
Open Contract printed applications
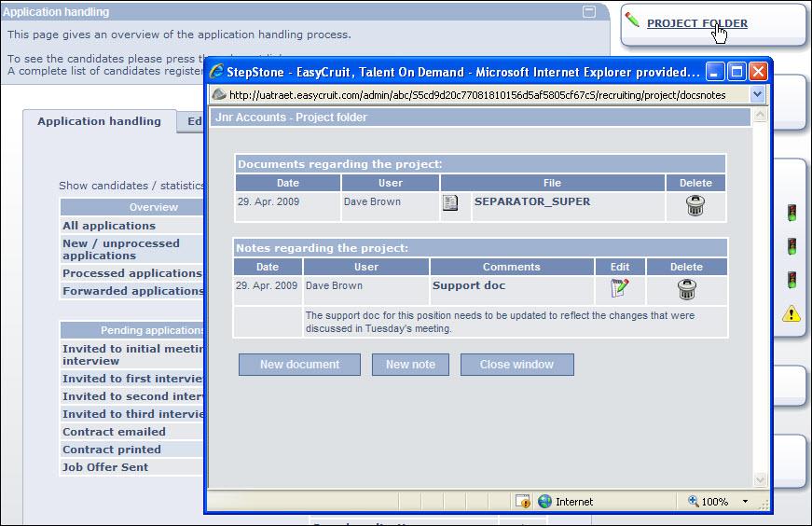[x=111, y=450]
